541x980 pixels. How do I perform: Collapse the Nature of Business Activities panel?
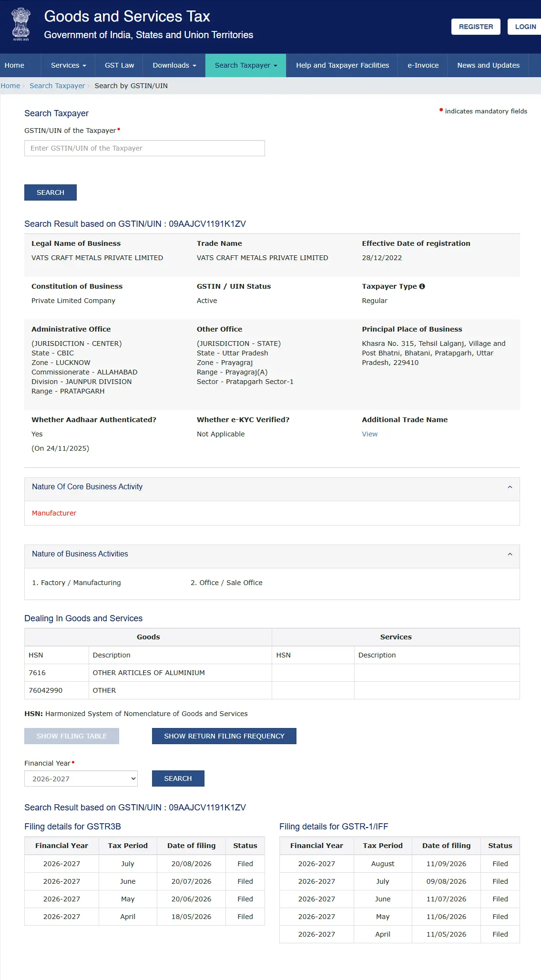coord(510,554)
